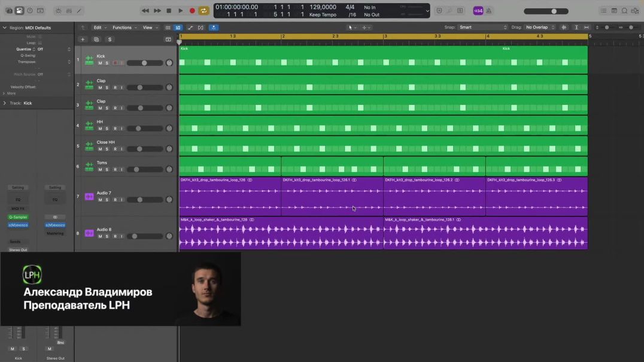Open the Quick Help icon
Image resolution: width=644 pixels, height=362 pixels.
[x=29, y=10]
